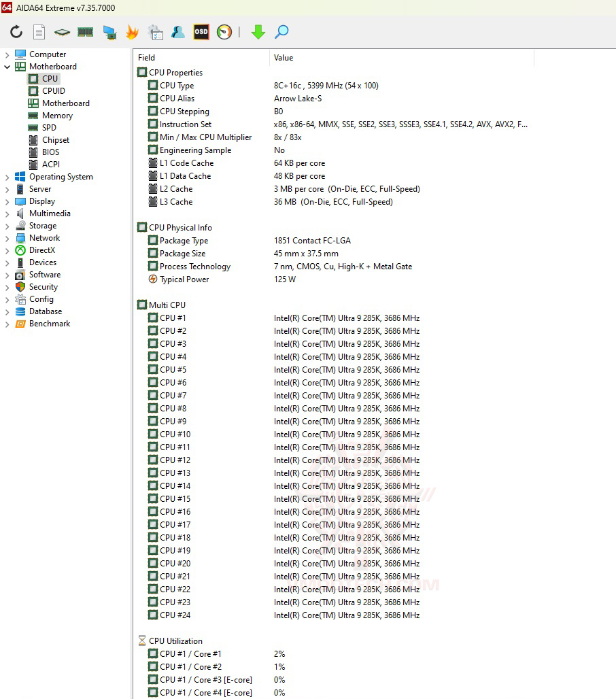
Task: Expand the Server tree node
Action: (x=7, y=190)
